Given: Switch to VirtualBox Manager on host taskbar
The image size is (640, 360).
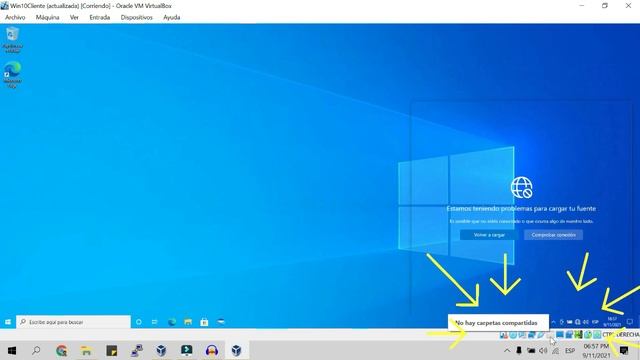Looking at the screenshot, I should coord(161,351).
